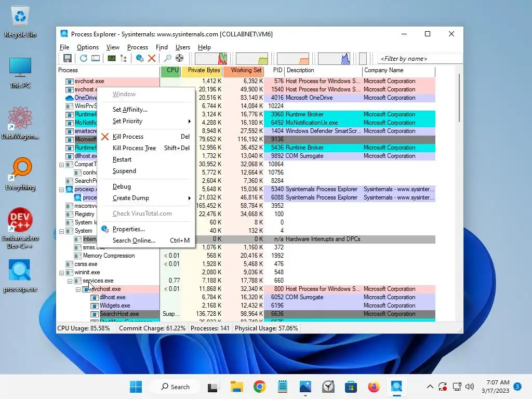
Task: Expand the Create Dump submenu
Action: (146, 198)
